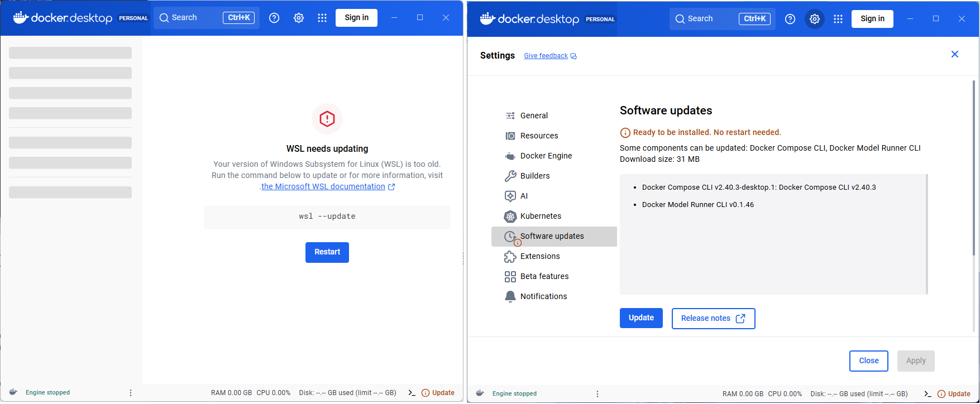Click the whale icon in the WSL error window status bar

point(13,392)
